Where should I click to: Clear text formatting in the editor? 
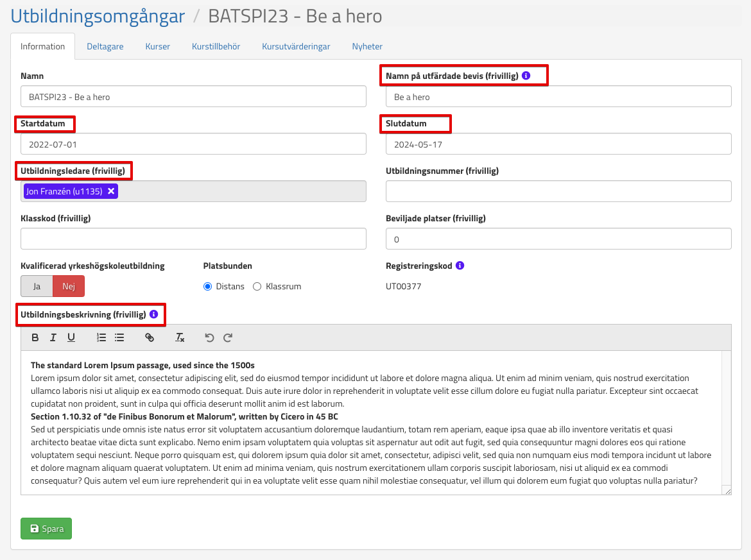[180, 337]
